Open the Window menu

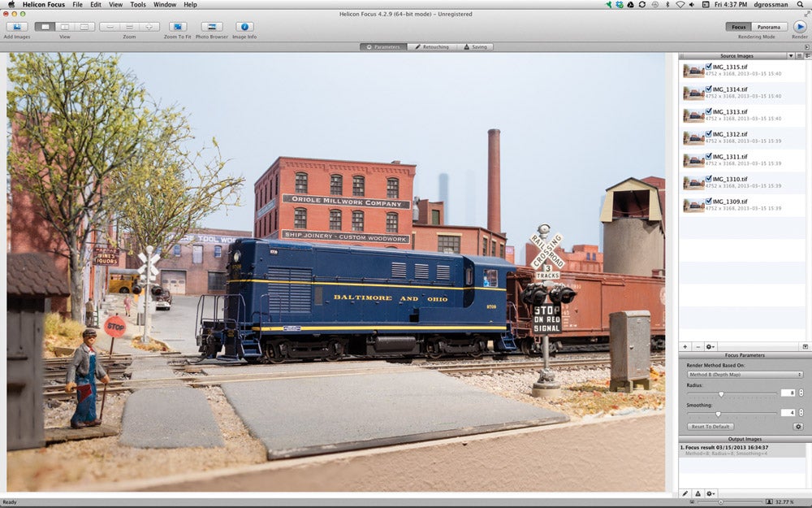(x=165, y=4)
